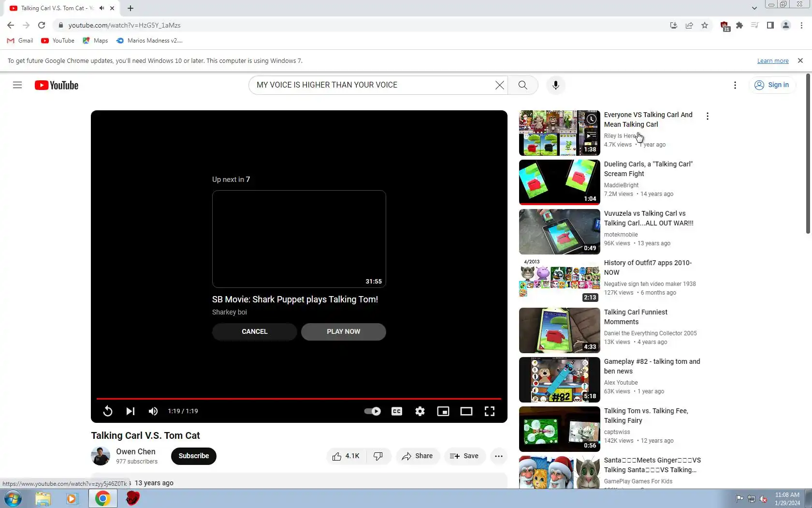Open media controls in Chrome toolbar
This screenshot has height=508, width=812.
[755, 25]
